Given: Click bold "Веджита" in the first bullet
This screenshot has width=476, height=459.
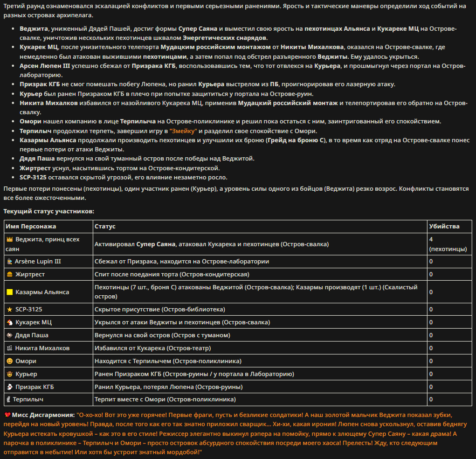Looking at the screenshot, I should pyautogui.click(x=34, y=29).
